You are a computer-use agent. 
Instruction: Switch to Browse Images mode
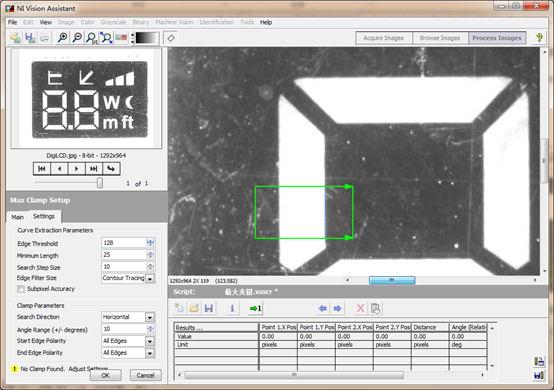click(440, 38)
